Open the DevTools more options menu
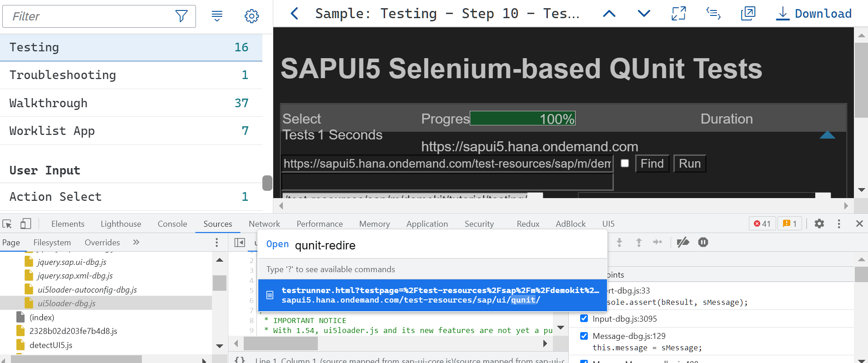 pos(839,224)
